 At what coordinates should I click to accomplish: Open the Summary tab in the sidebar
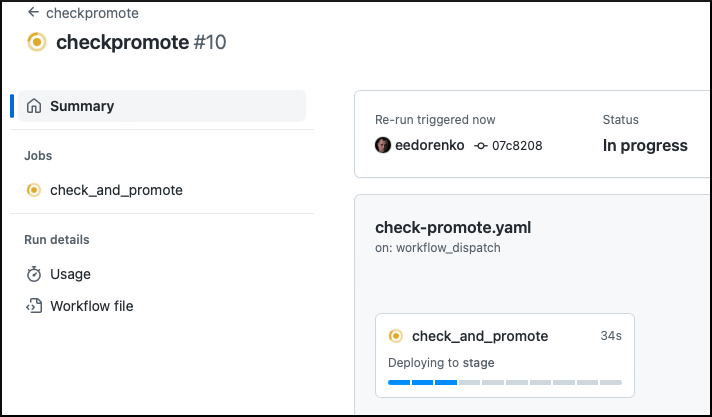[x=82, y=106]
